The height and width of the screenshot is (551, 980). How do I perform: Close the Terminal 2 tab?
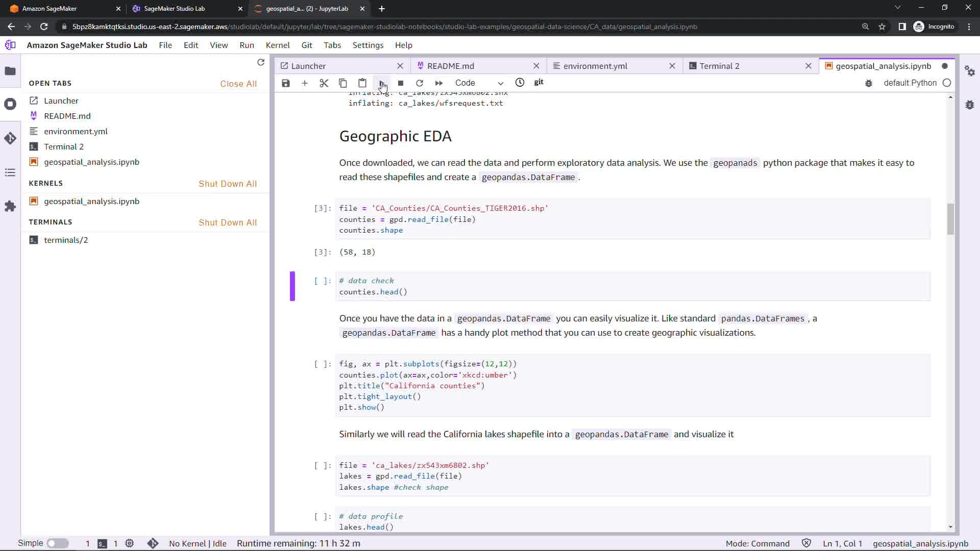808,66
